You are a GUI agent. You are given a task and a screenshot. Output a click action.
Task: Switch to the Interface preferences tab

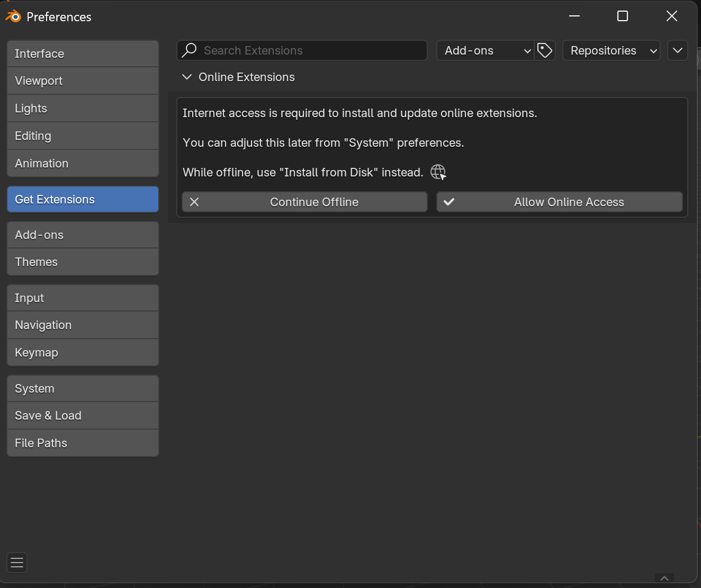(83, 54)
